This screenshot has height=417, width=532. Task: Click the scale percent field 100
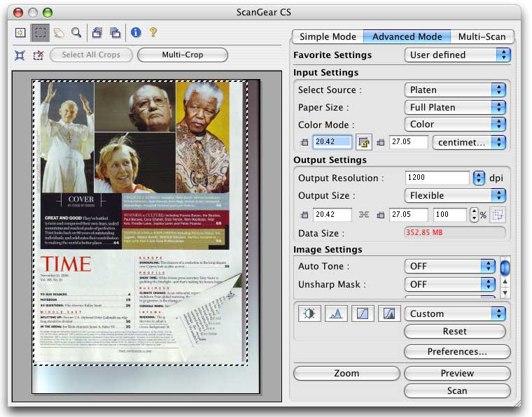click(x=450, y=215)
